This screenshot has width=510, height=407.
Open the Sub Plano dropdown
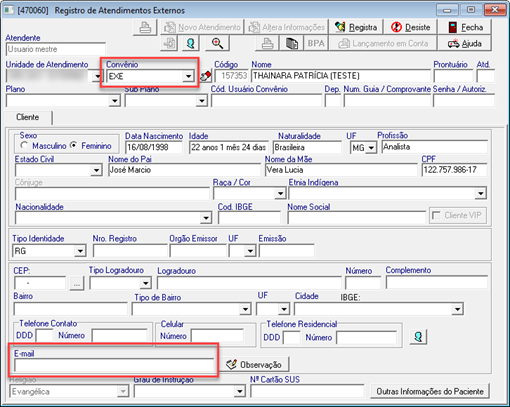pos(202,101)
